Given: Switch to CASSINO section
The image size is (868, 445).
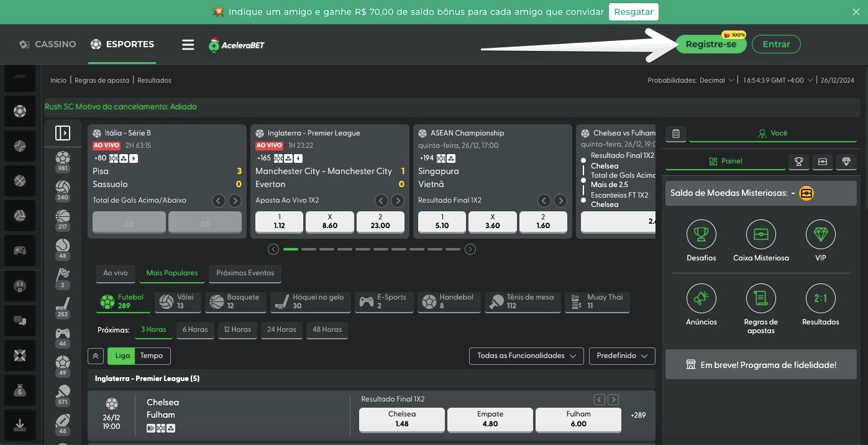Looking at the screenshot, I should point(47,44).
